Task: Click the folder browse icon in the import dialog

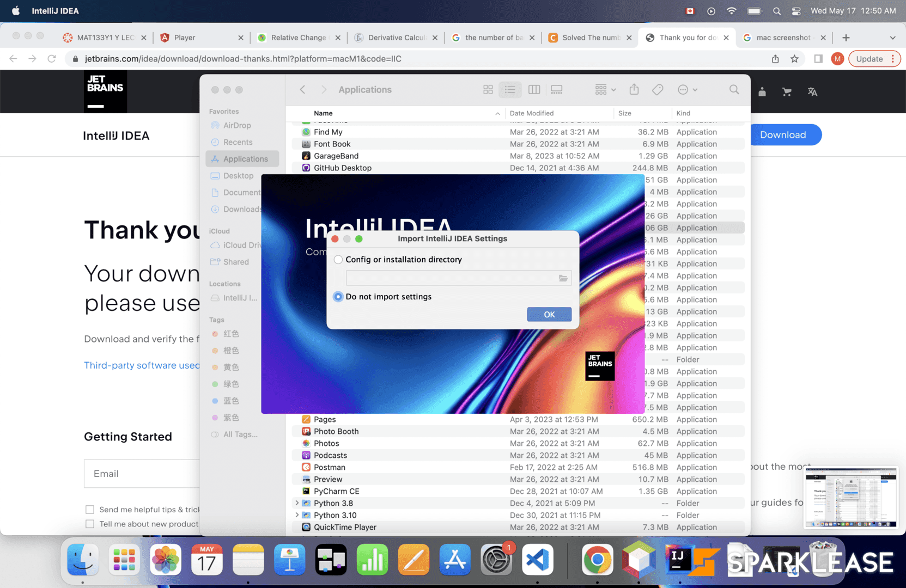Action: tap(563, 278)
